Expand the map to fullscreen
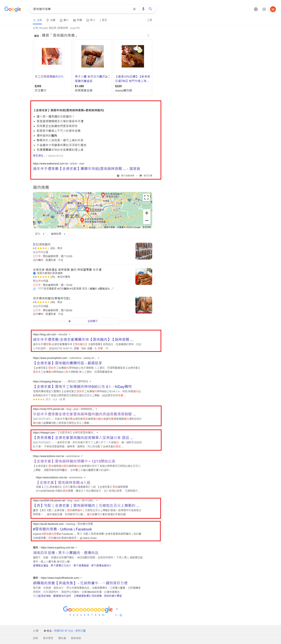This screenshot has width=281, height=644. click(147, 197)
